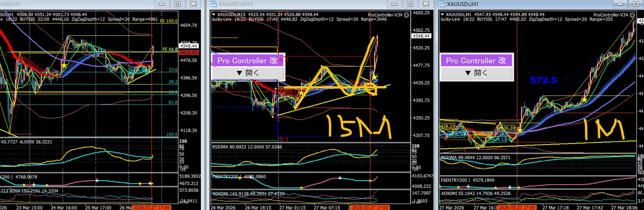Viewport: 644px width, 210px height.
Task: Click the red 4515.92 price label
Action: coord(173,52)
